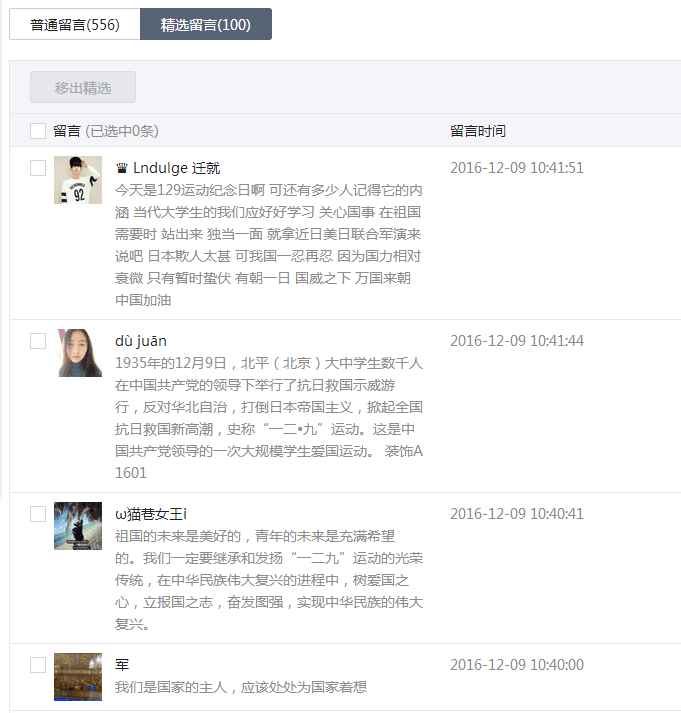This screenshot has width=681, height=713.
Task: Click the avatar of user 军
Action: 78,677
